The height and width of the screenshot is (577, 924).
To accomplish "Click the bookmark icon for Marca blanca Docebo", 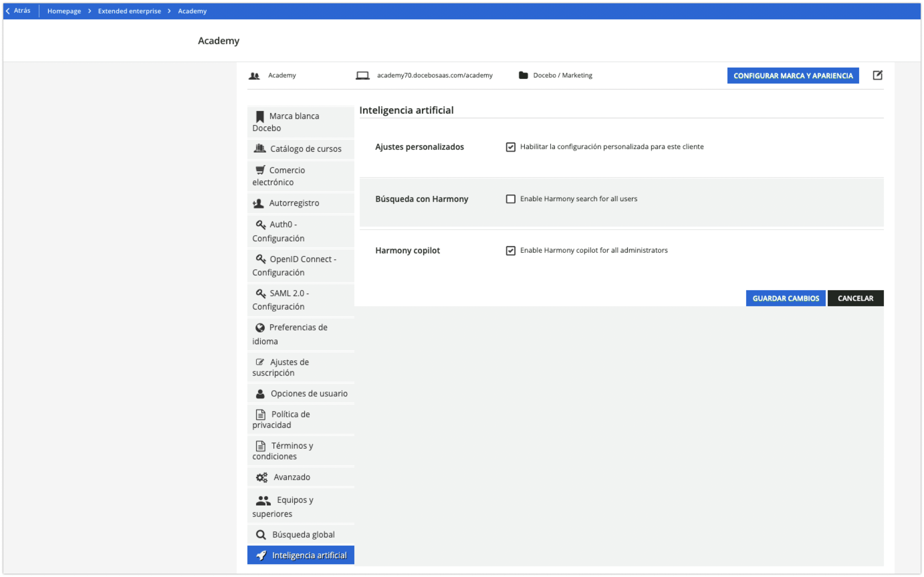I will tap(260, 116).
